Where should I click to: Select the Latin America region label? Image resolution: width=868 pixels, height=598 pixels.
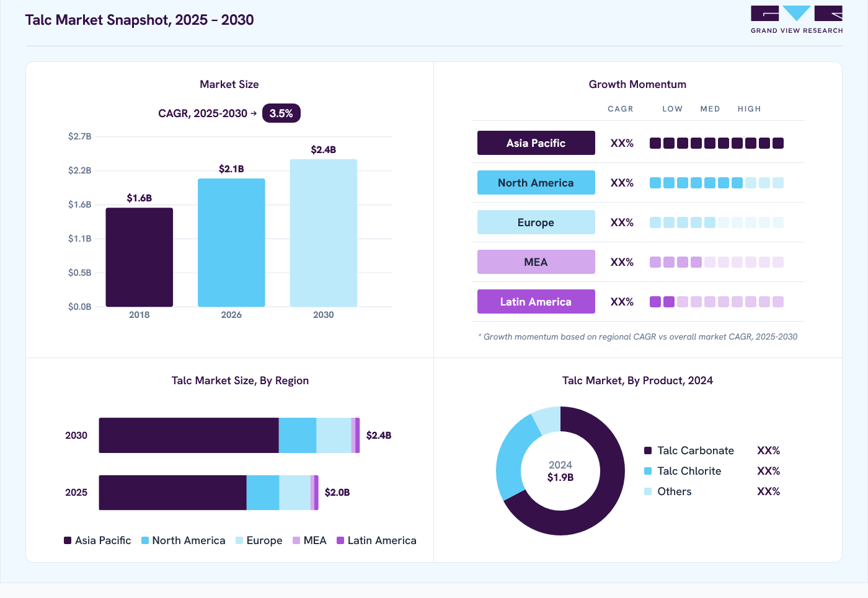(536, 302)
